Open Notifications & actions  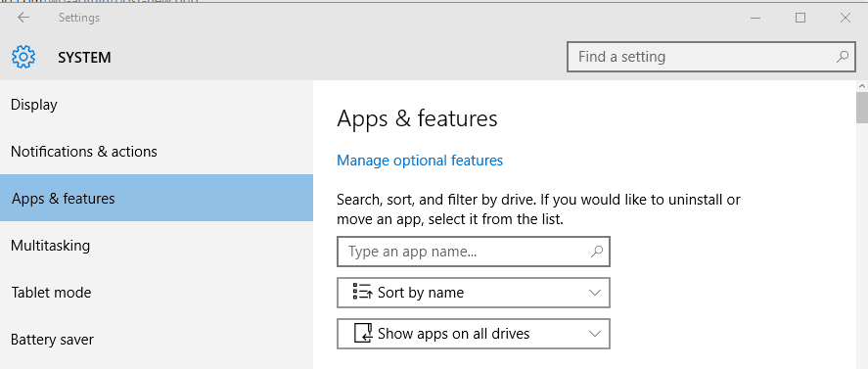click(157, 152)
